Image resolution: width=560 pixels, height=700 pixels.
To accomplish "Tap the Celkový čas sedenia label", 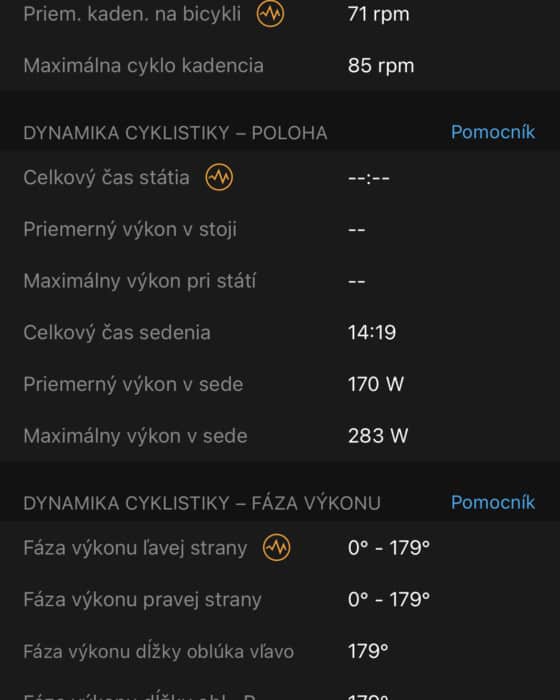I will point(117,333).
